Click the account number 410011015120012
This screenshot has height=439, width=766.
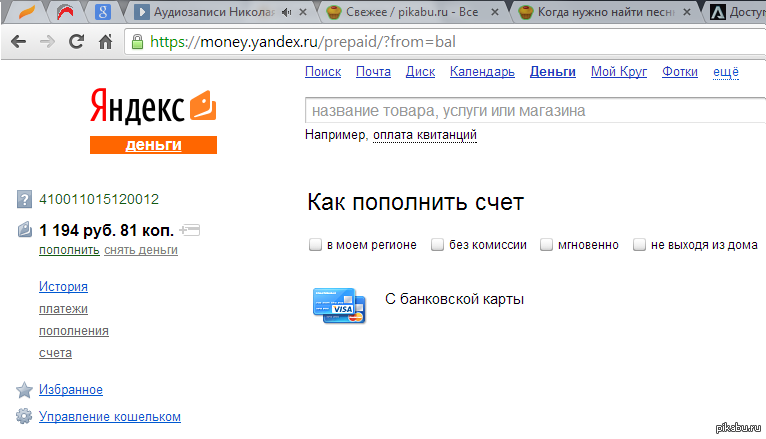click(x=99, y=199)
